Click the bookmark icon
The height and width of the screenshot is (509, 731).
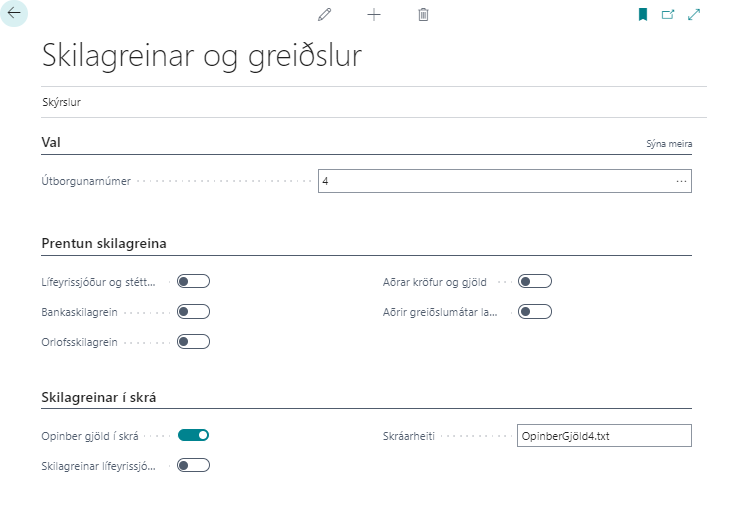click(643, 15)
